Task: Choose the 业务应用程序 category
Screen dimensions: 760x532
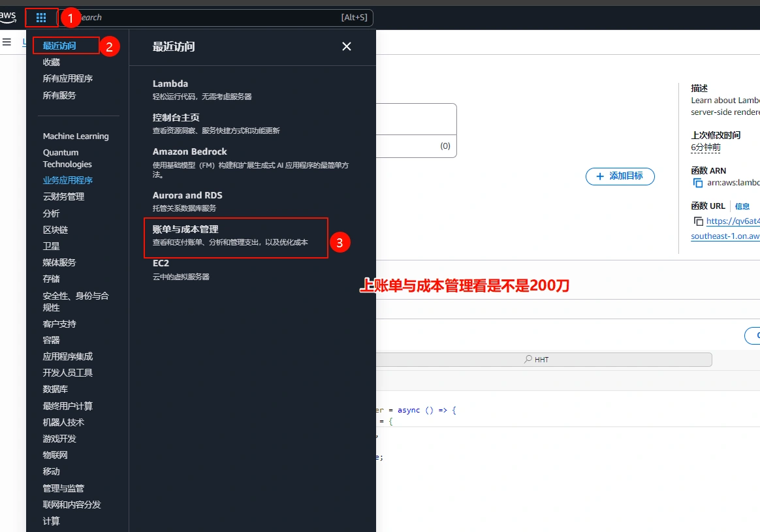Action: pyautogui.click(x=68, y=180)
